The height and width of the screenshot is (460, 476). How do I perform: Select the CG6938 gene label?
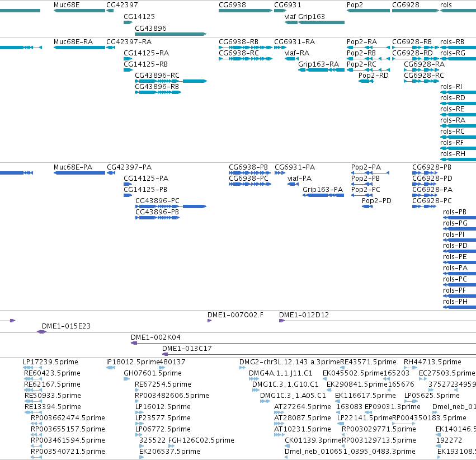[x=232, y=5]
